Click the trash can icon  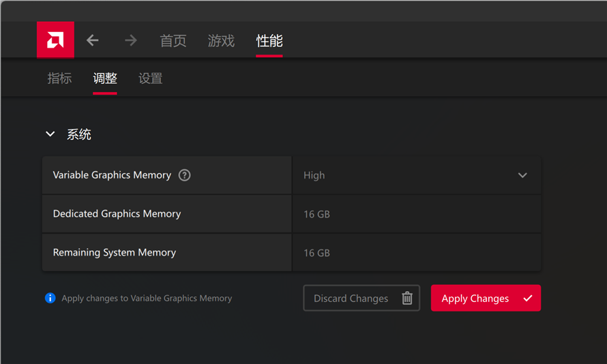(407, 298)
